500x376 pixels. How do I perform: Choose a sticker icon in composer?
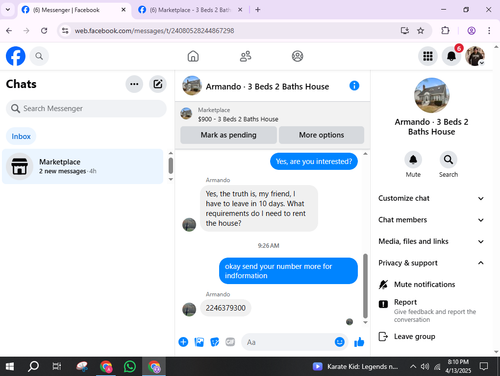click(x=215, y=342)
